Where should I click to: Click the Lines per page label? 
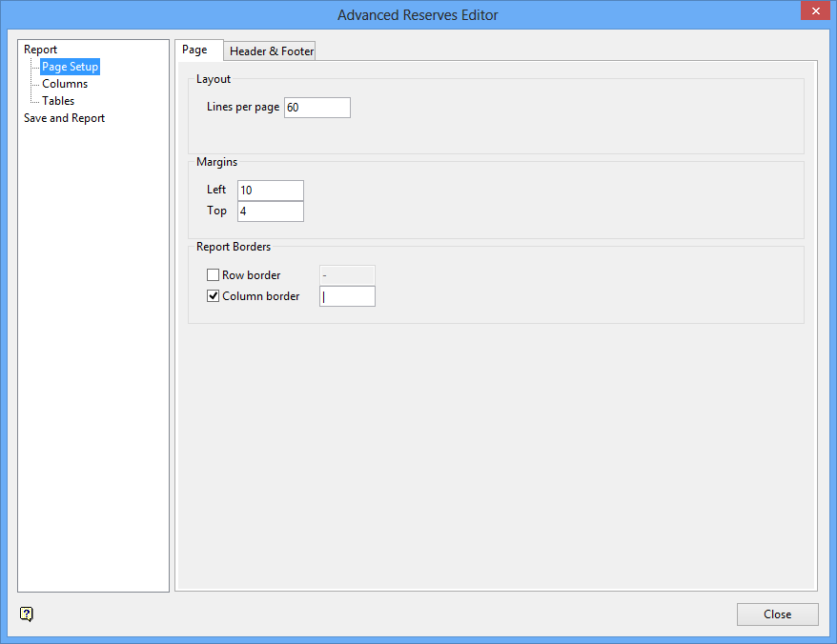click(243, 108)
